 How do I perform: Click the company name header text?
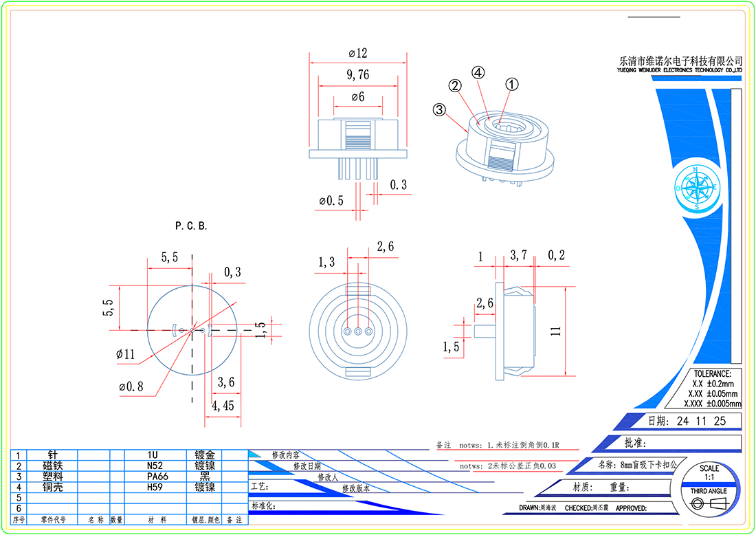681,63
